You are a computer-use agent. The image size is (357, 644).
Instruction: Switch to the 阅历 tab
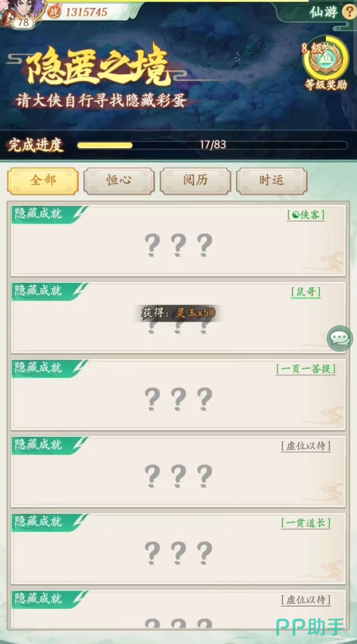(196, 181)
